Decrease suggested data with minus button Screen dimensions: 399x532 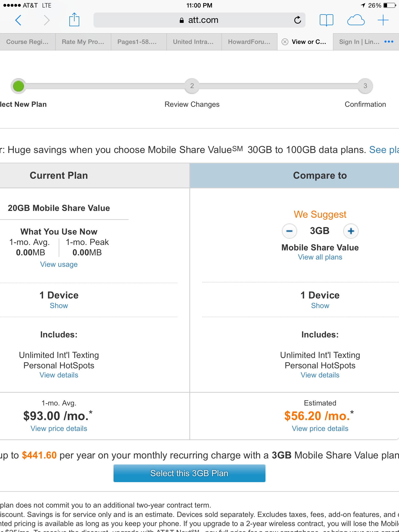pos(289,231)
